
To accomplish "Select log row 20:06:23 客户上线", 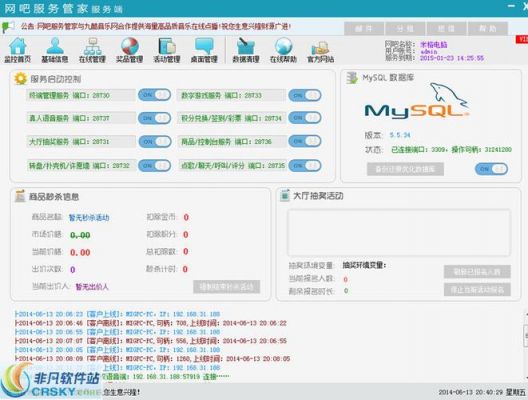I will click(x=117, y=314).
